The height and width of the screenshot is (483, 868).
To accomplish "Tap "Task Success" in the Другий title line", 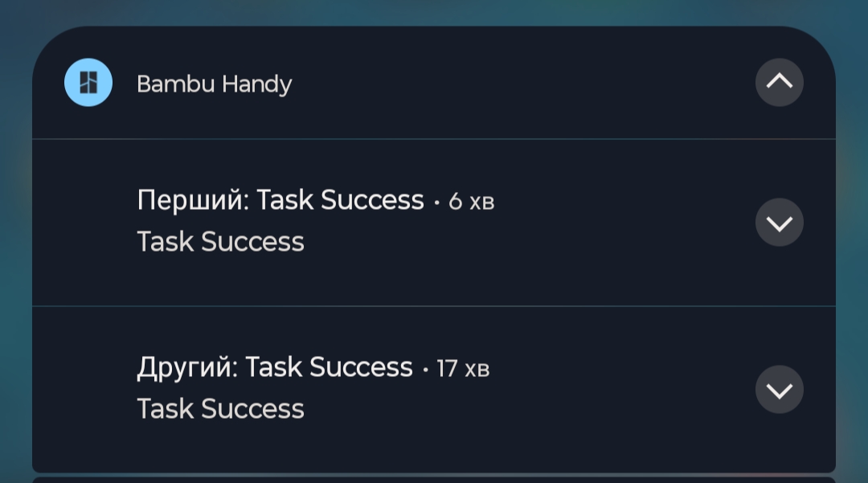I will coord(329,367).
